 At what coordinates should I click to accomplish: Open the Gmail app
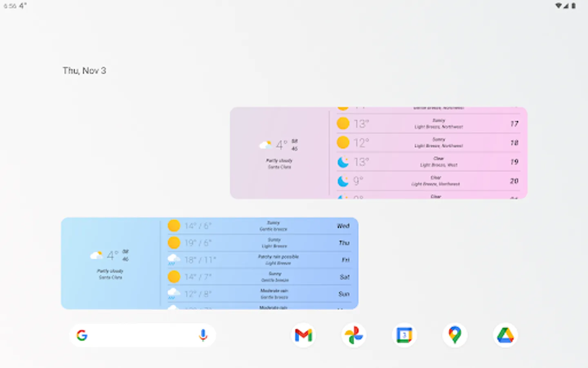(x=303, y=335)
